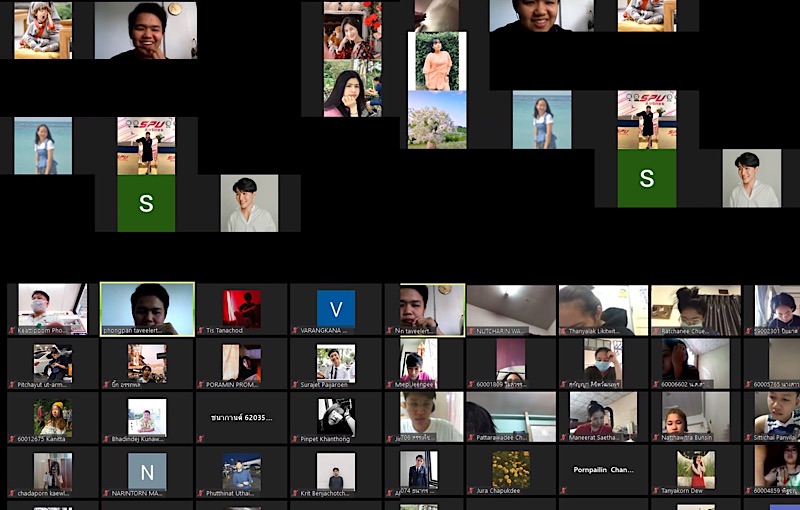
Task: Click the muted mic icon beside 60012675 Kanitta
Action: (x=13, y=439)
